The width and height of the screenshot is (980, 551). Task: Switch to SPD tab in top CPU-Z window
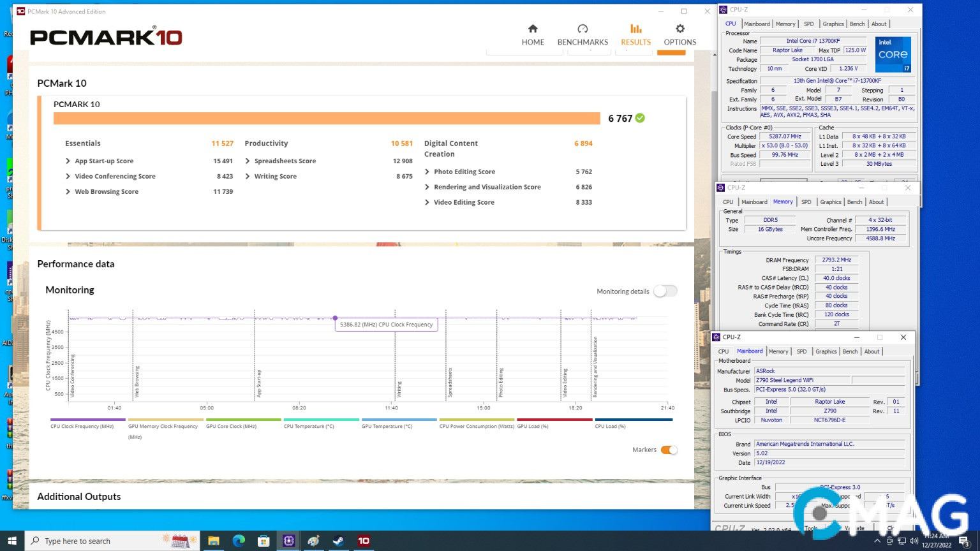808,24
